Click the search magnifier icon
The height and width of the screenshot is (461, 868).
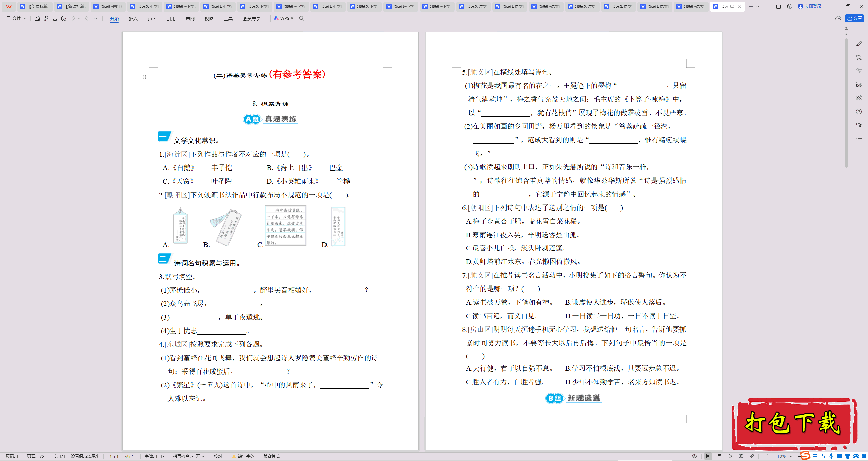[302, 18]
